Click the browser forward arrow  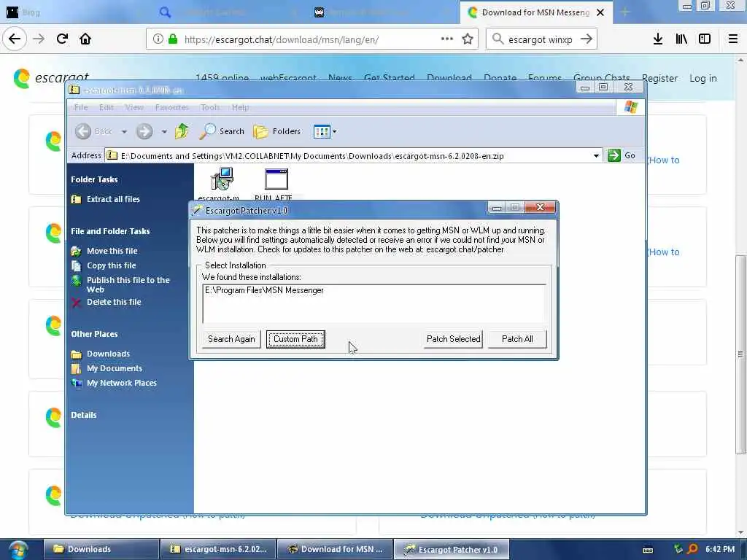39,39
